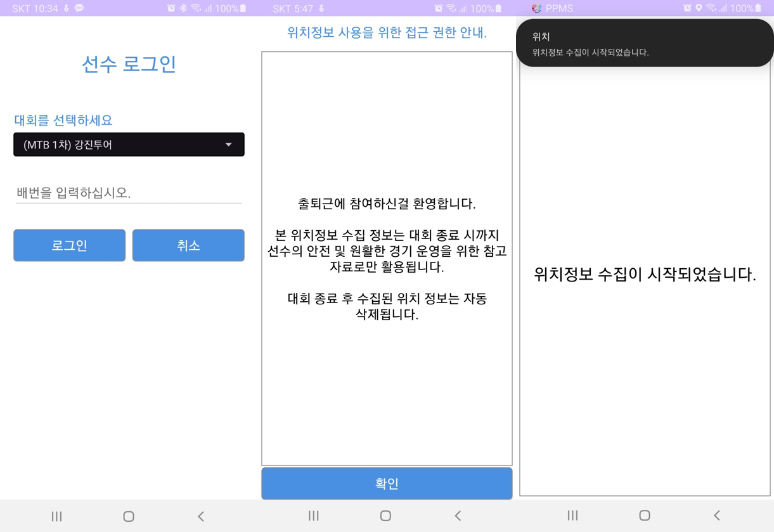This screenshot has width=774, height=532.
Task: Tap home button icon on permission screen
Action: (385, 516)
